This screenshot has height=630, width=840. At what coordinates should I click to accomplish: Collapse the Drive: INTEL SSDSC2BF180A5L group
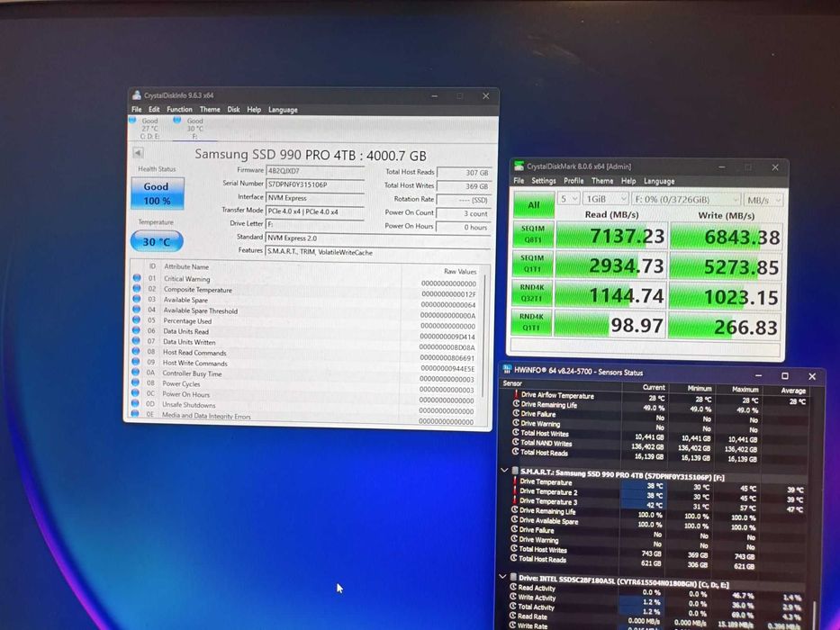click(x=502, y=577)
